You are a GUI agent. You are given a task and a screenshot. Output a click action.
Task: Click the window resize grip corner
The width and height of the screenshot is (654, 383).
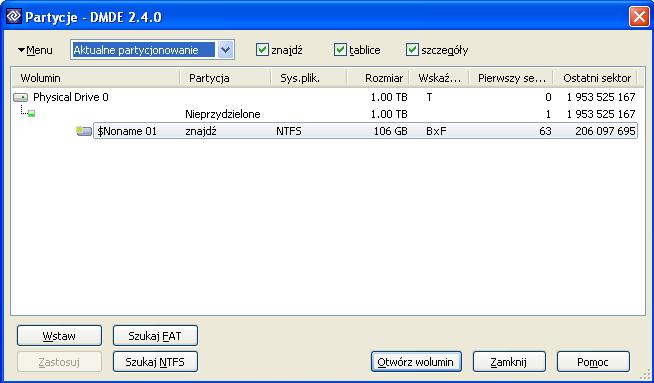point(645,374)
